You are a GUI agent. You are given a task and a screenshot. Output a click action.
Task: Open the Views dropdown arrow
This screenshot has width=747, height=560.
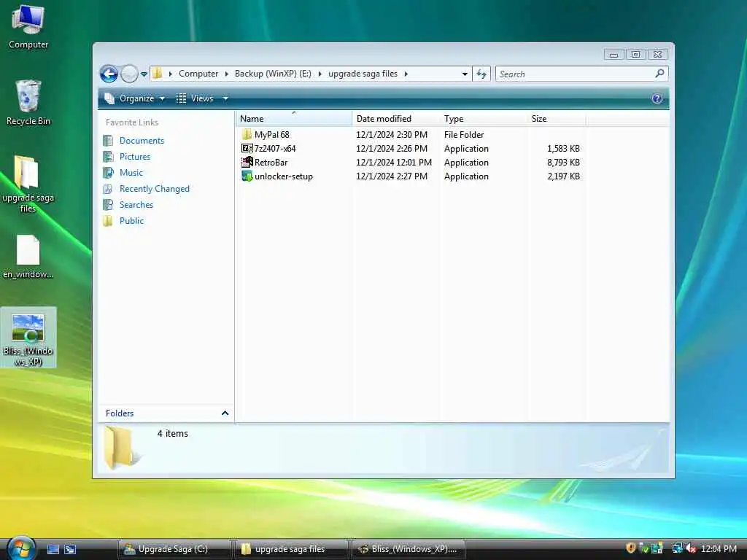[x=225, y=98]
